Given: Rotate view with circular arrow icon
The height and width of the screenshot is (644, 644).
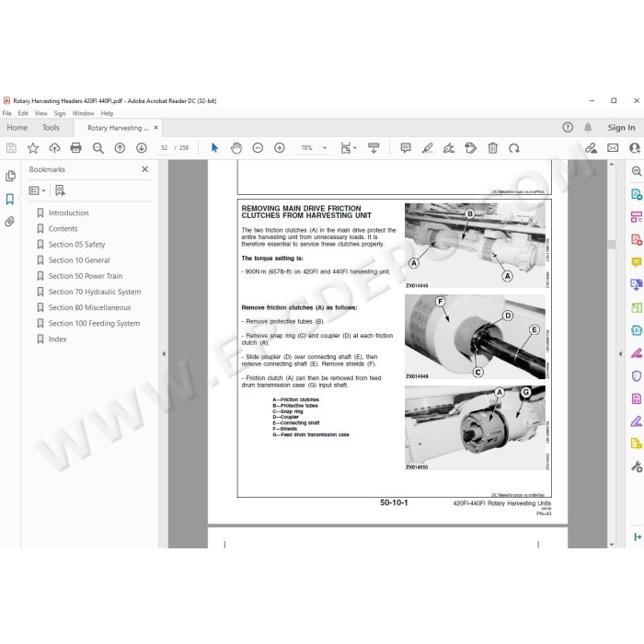Looking at the screenshot, I should [513, 148].
